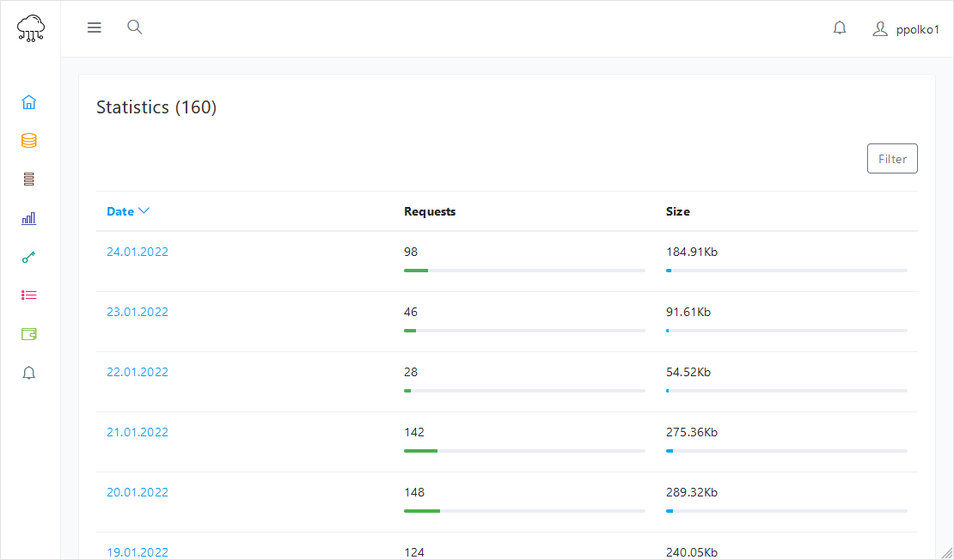This screenshot has height=560, width=954.
Task: Open the 24.01.2022 date link
Action: tap(138, 252)
